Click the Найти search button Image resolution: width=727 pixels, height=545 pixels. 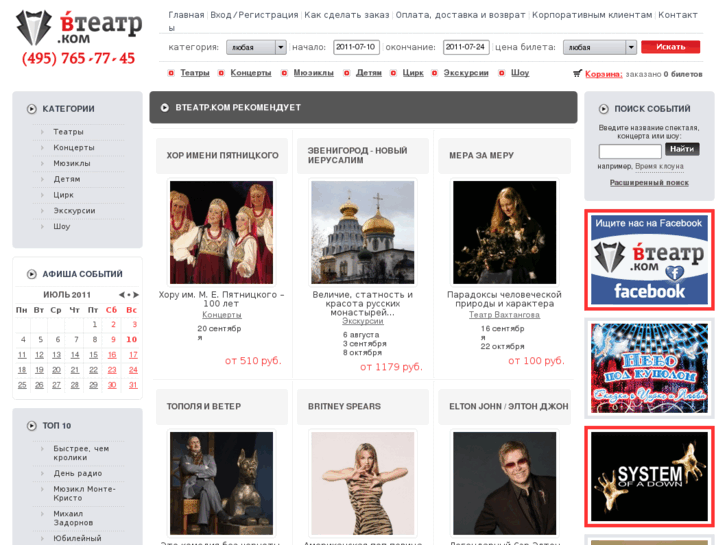point(682,149)
